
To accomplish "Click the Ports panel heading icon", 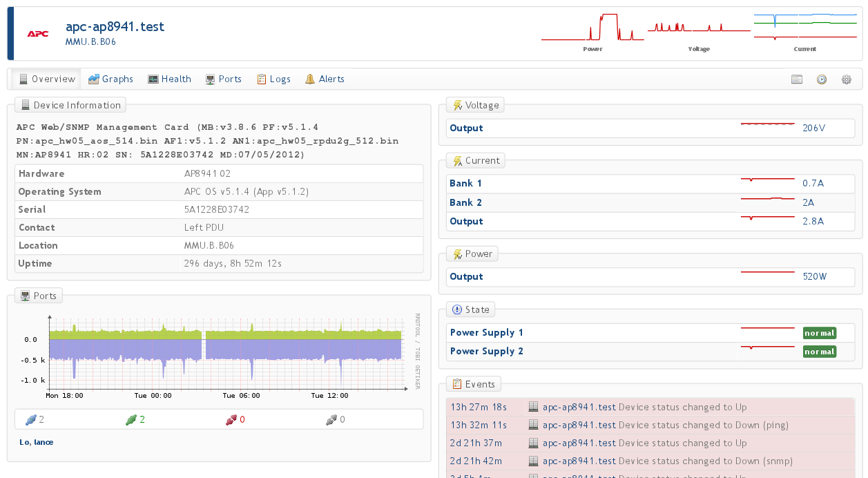I will pyautogui.click(x=26, y=296).
